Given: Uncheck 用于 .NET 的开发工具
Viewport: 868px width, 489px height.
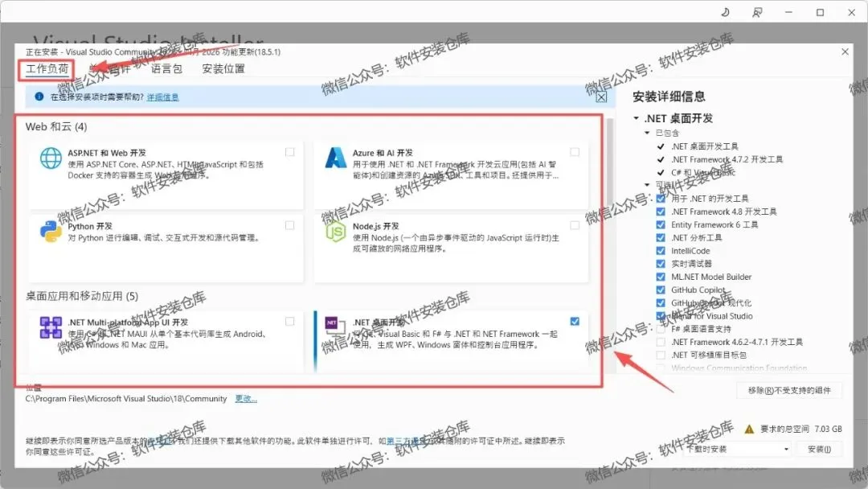Looking at the screenshot, I should click(x=661, y=199).
